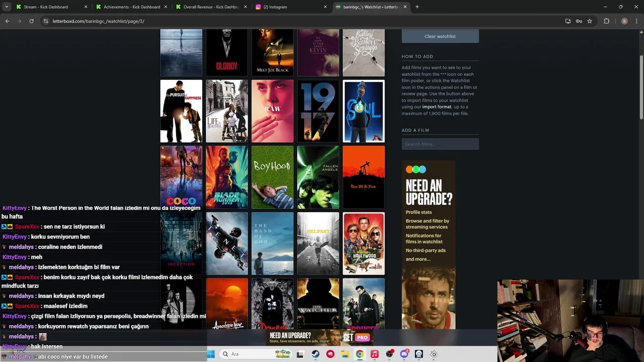Open the password key icon in address bar
The image size is (644, 362).
[x=579, y=21]
